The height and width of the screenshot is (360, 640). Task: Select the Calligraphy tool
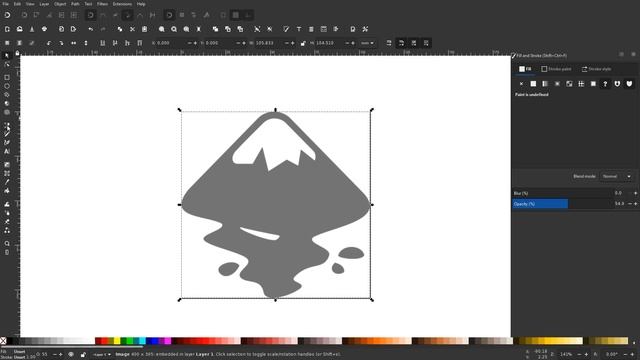7,142
